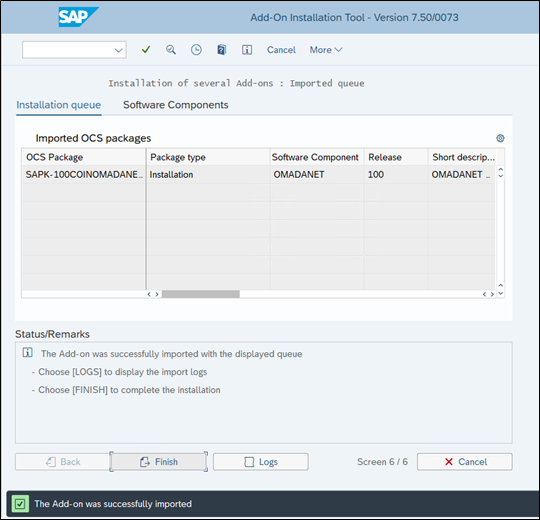
Task: Open the online documentation book icon
Action: pos(221,50)
